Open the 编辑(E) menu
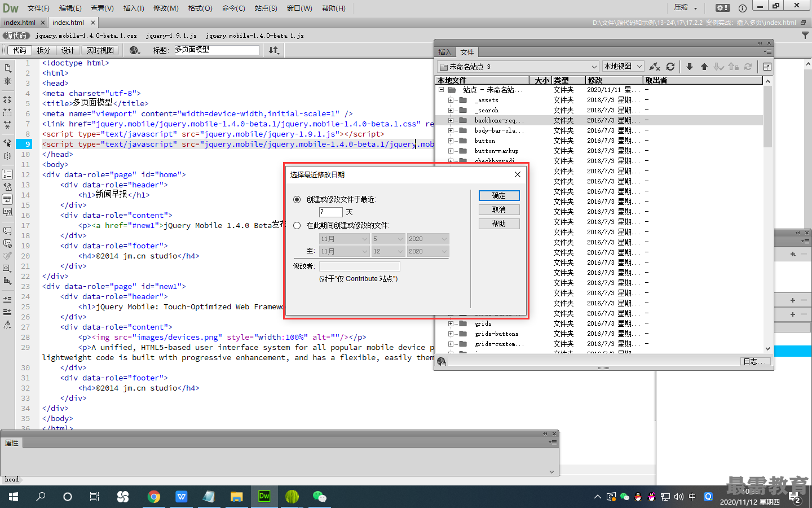812x508 pixels. click(70, 8)
